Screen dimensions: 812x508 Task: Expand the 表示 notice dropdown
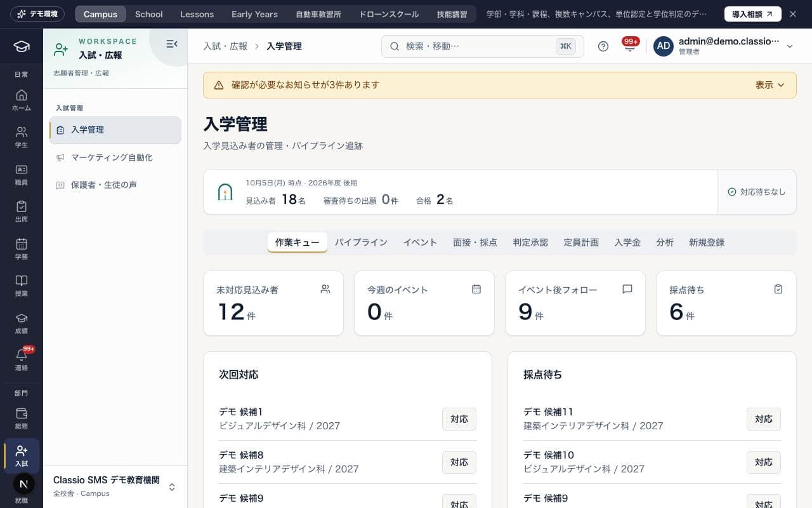pyautogui.click(x=770, y=85)
